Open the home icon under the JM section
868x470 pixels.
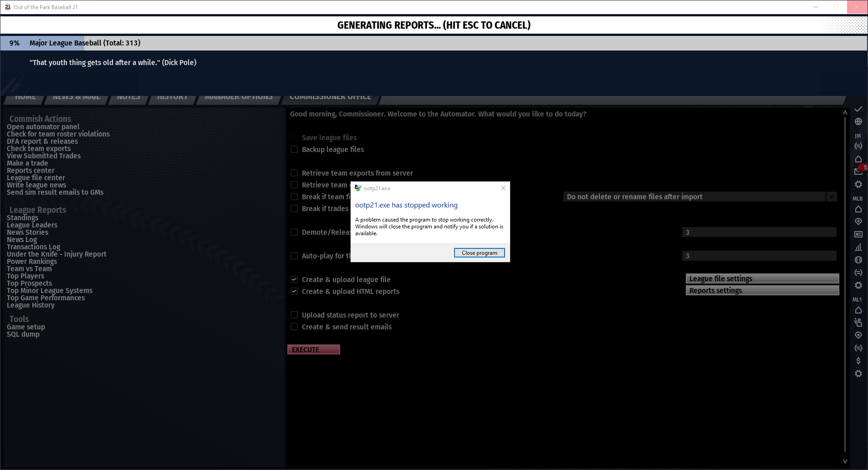click(858, 159)
